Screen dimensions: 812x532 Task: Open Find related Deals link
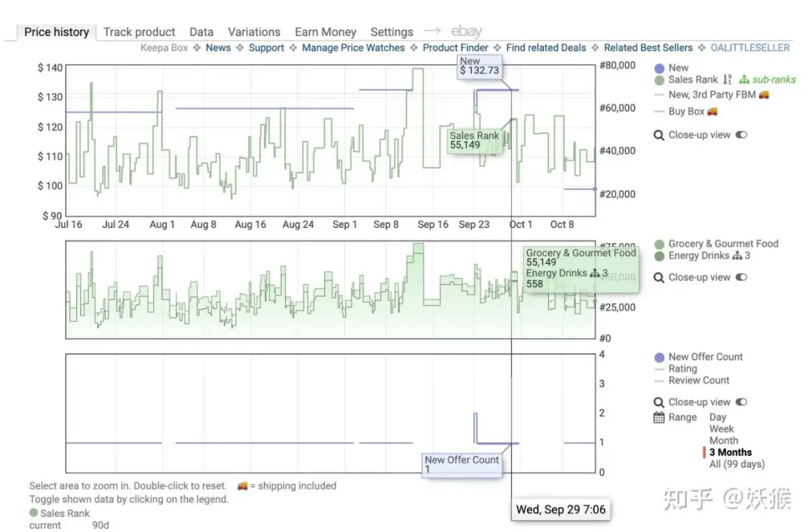(546, 47)
